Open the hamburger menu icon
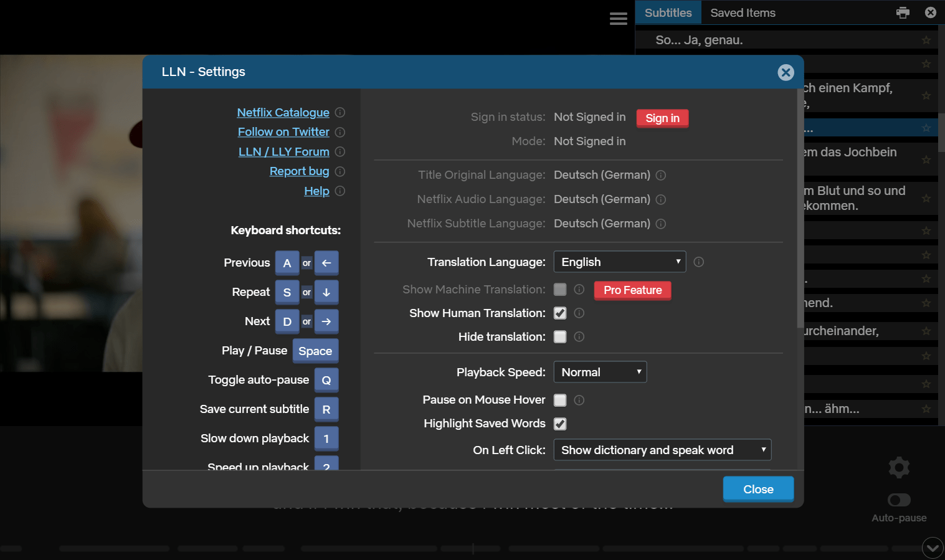Screen dimensions: 945x560 click(618, 19)
